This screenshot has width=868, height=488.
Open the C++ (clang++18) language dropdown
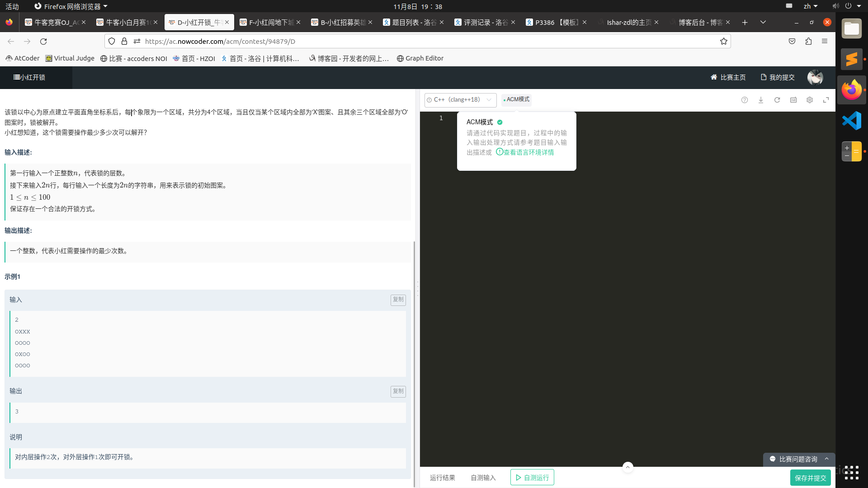point(460,100)
